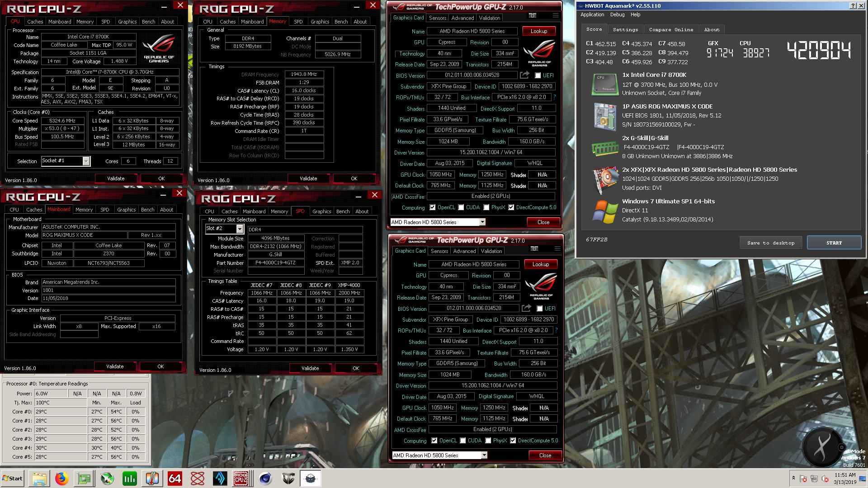Viewport: 868px width, 488px height.
Task: Click Validate in the Mainboard CPU-Z window
Action: coord(115,366)
